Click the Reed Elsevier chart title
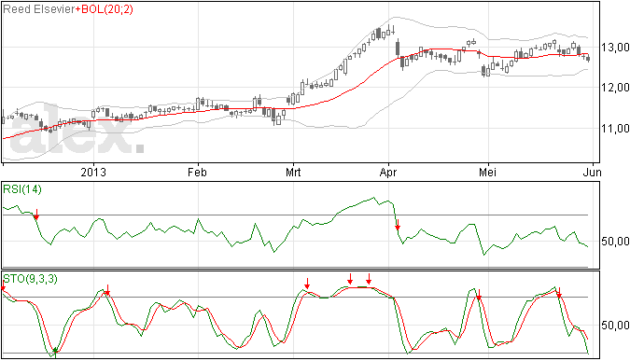 [39, 9]
